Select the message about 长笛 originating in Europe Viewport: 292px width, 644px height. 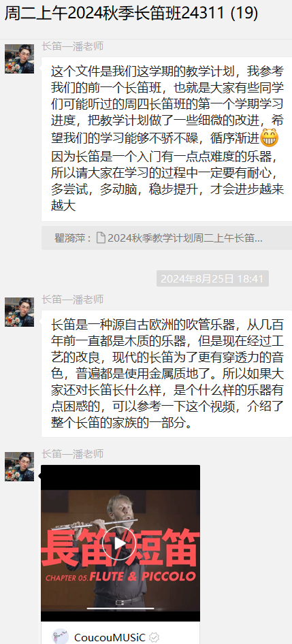pyautogui.click(x=167, y=374)
